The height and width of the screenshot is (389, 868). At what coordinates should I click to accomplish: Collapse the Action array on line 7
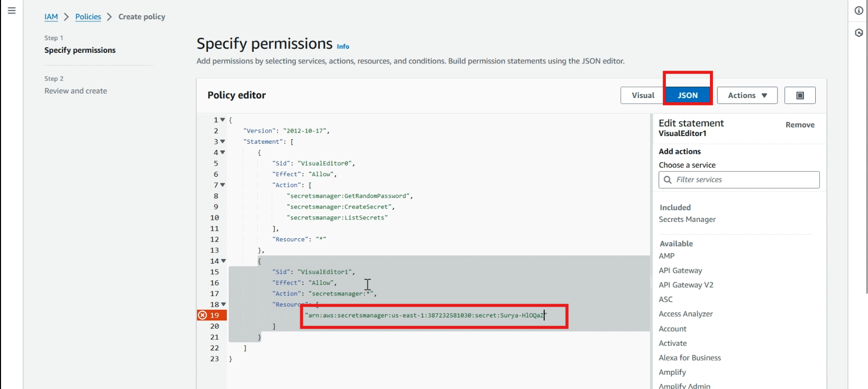[223, 185]
